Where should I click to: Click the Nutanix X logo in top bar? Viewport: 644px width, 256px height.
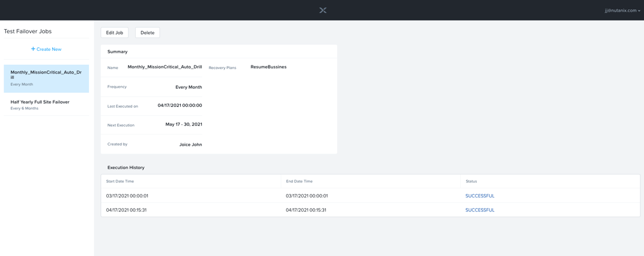(x=323, y=11)
